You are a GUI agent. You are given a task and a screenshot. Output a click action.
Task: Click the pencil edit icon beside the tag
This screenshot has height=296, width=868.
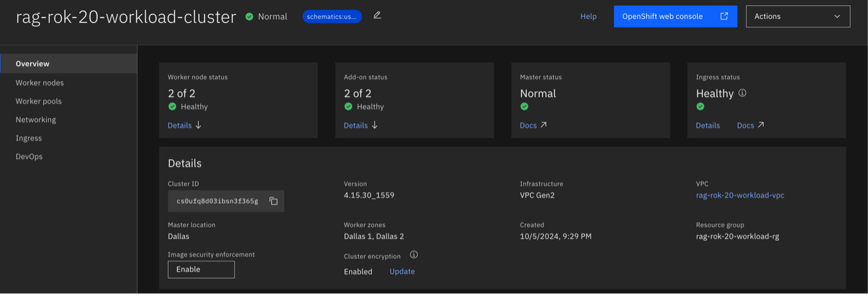[377, 16]
